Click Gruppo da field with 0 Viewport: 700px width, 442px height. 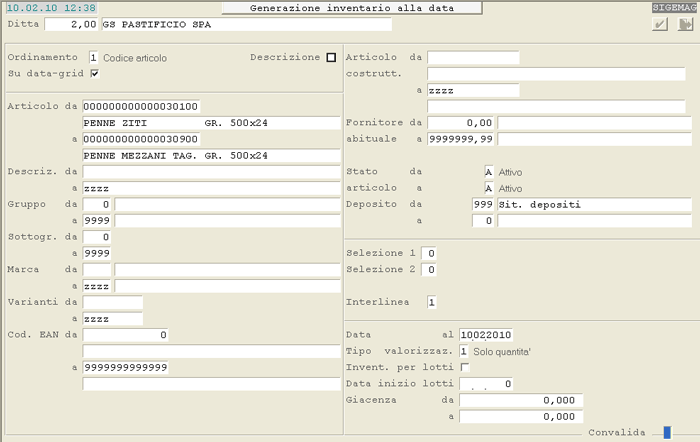click(97, 204)
